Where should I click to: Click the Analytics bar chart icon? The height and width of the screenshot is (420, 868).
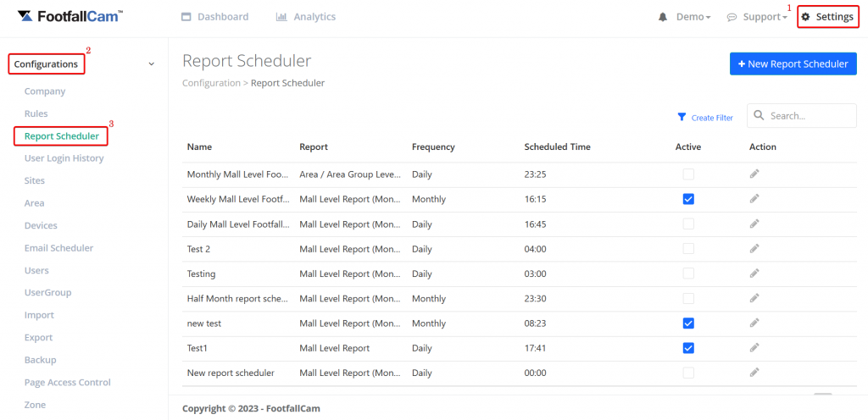pos(281,17)
